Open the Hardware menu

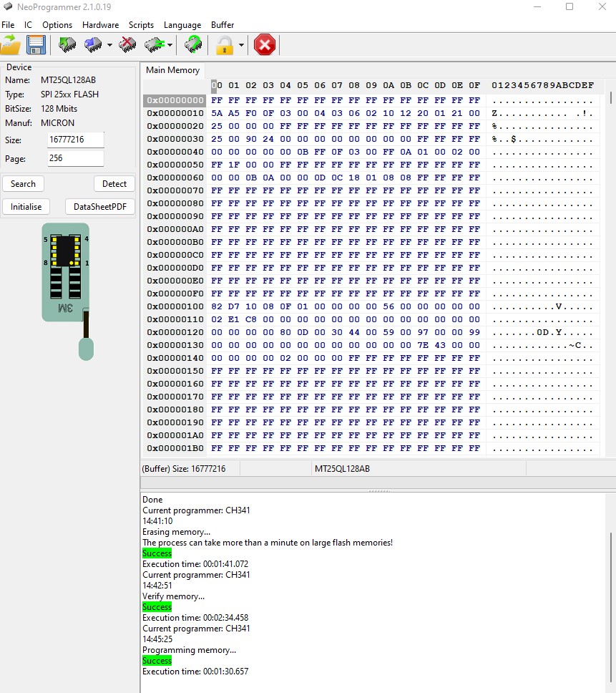tap(100, 25)
